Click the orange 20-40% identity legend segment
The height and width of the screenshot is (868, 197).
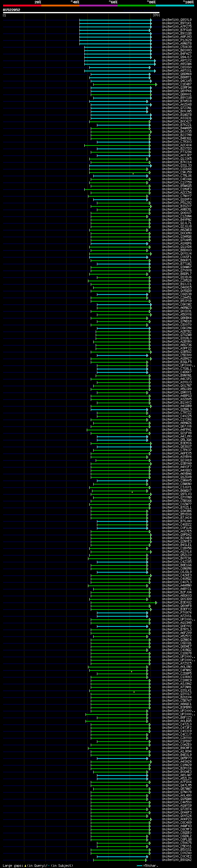[x=60, y=6]
